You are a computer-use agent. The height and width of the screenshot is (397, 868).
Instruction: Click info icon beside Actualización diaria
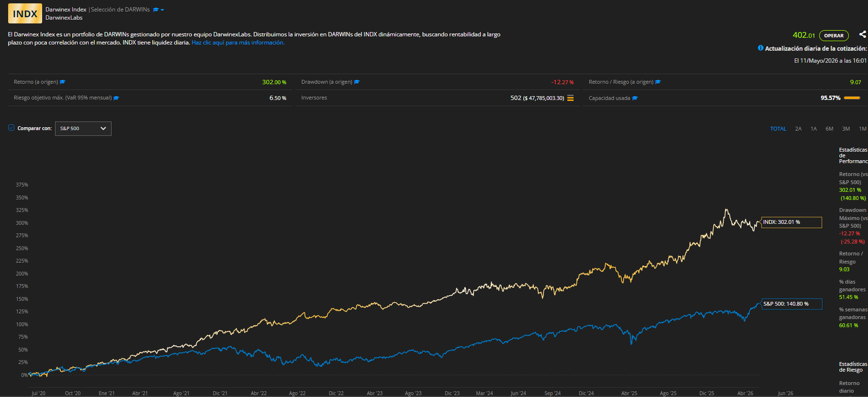[x=760, y=48]
